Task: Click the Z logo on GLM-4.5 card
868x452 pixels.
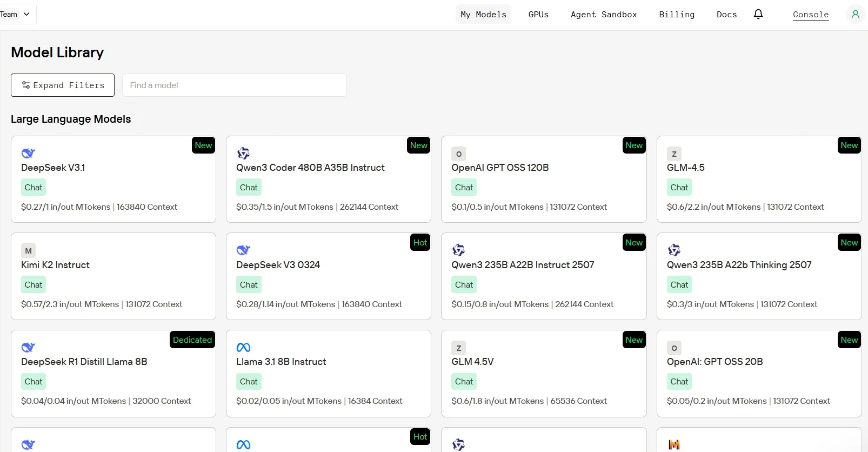Action: pos(674,154)
